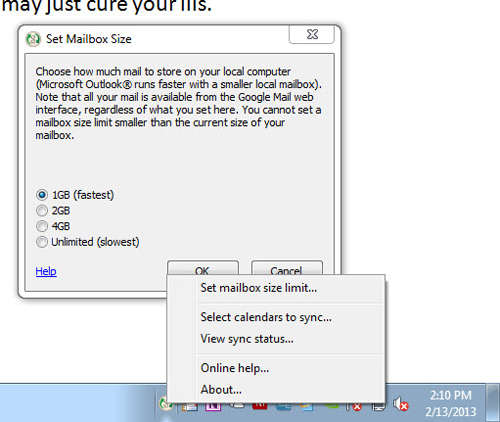Click the Show desktop strip at taskbar end

[x=493, y=403]
